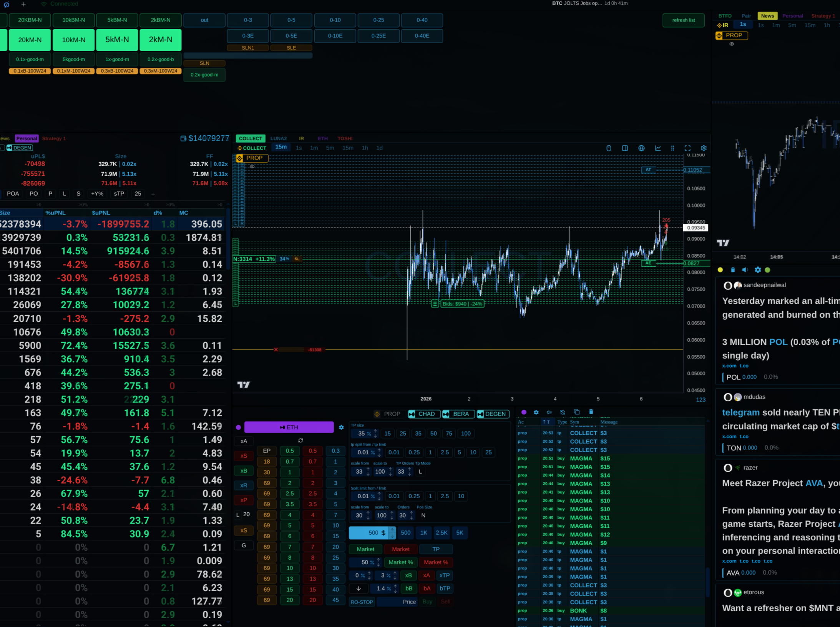
Task: Adjust the TP Orders 33 stepper
Action: pyautogui.click(x=410, y=472)
